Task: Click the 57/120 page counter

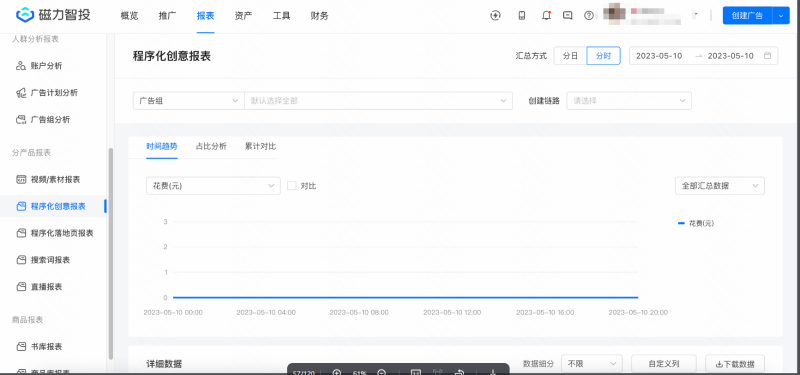Action: point(304,372)
